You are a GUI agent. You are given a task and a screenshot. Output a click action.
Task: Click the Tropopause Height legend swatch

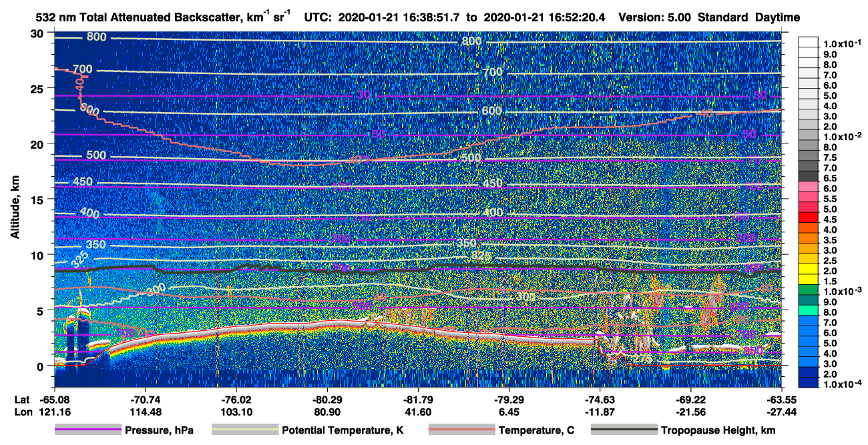[624, 430]
